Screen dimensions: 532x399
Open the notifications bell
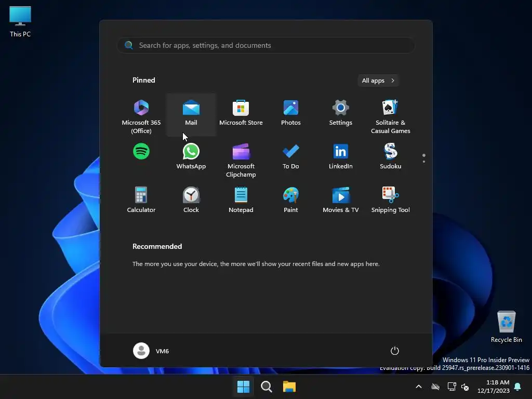(518, 387)
